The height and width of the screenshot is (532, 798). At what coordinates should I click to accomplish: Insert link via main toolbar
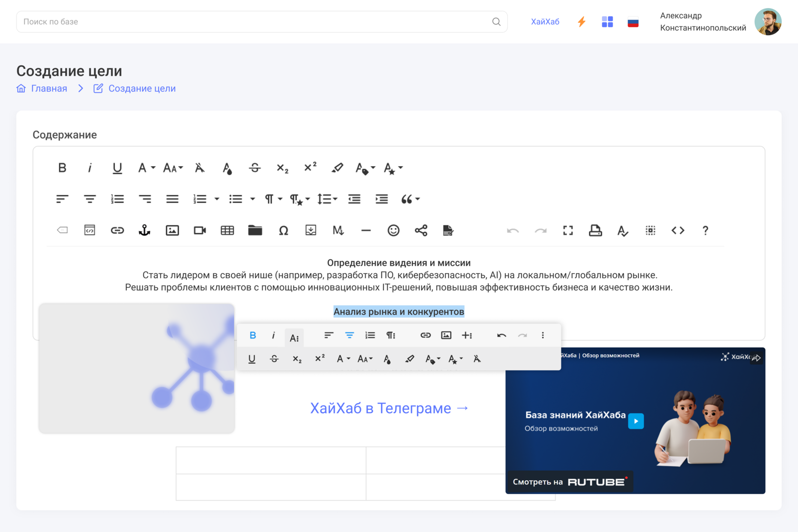click(x=117, y=230)
